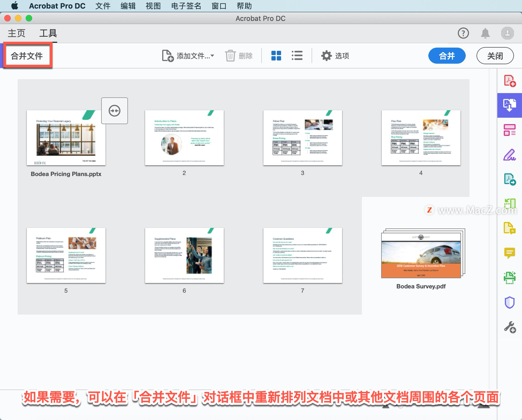Select the Bodea Survey.pdf thumbnail
Image resolution: width=522 pixels, height=420 pixels.
click(423, 253)
